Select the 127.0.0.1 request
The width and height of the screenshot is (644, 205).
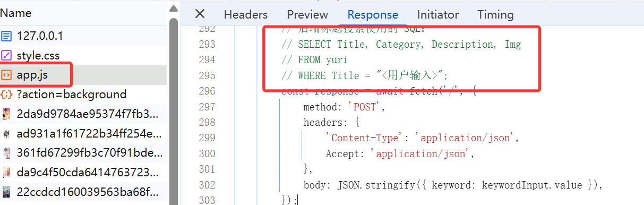point(83,36)
